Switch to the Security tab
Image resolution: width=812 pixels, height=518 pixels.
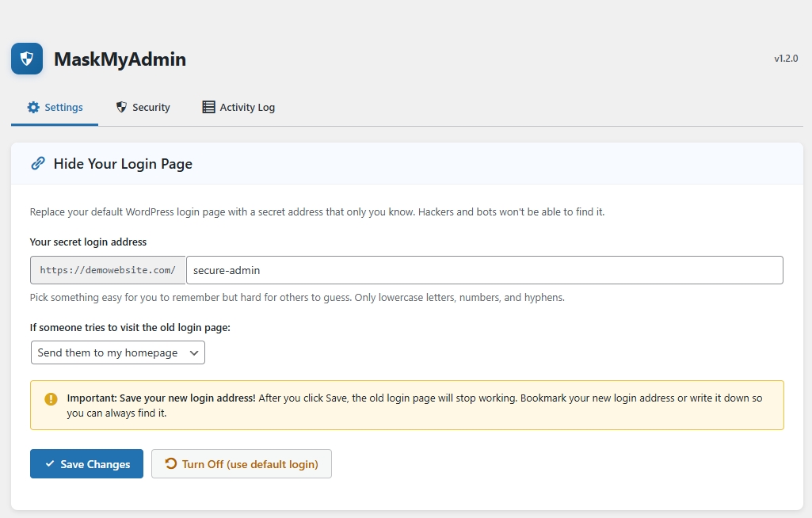tap(151, 107)
